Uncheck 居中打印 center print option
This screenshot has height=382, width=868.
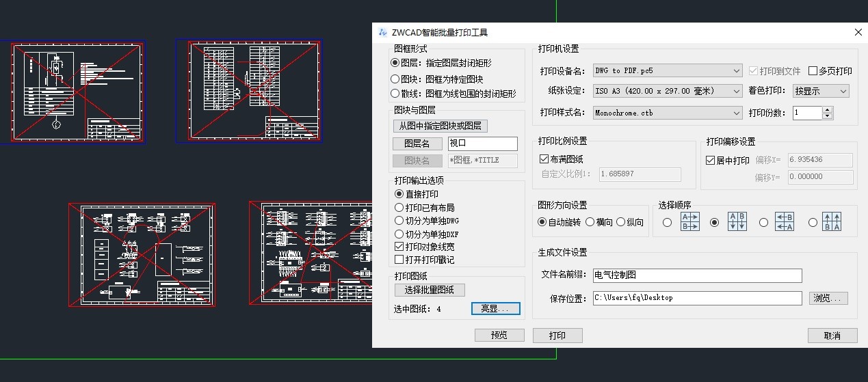(710, 161)
